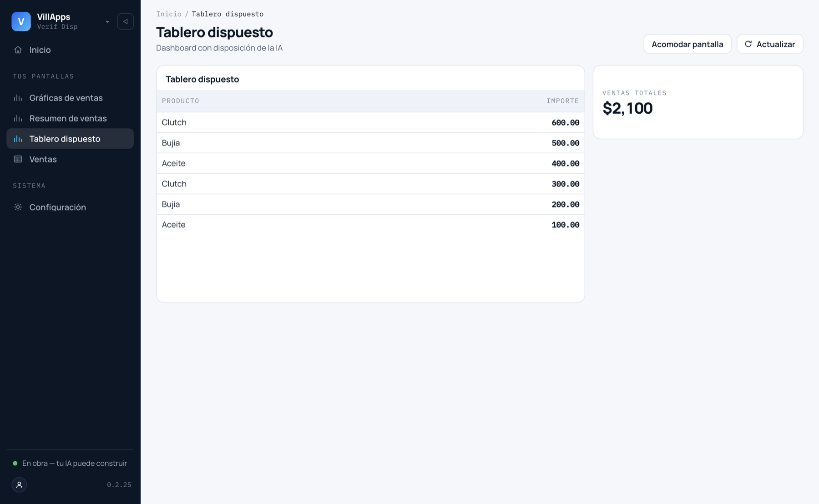
Task: Follow the Inicio breadcrumb link
Action: point(169,14)
